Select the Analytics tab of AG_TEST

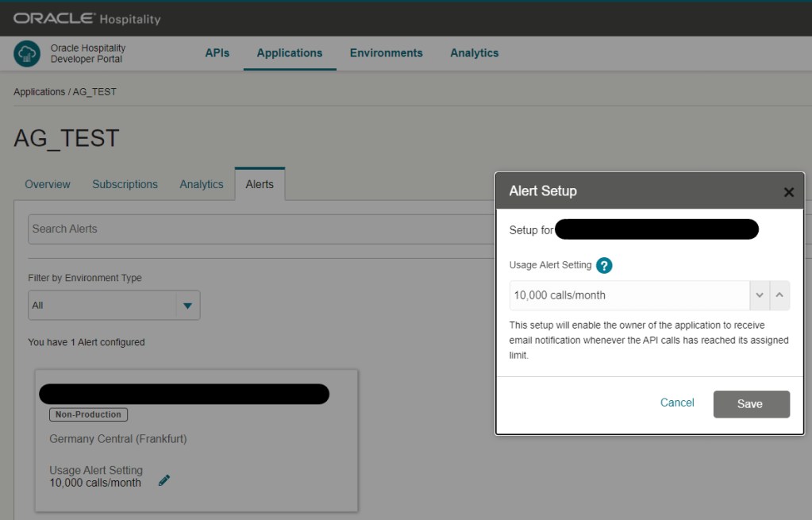click(202, 184)
